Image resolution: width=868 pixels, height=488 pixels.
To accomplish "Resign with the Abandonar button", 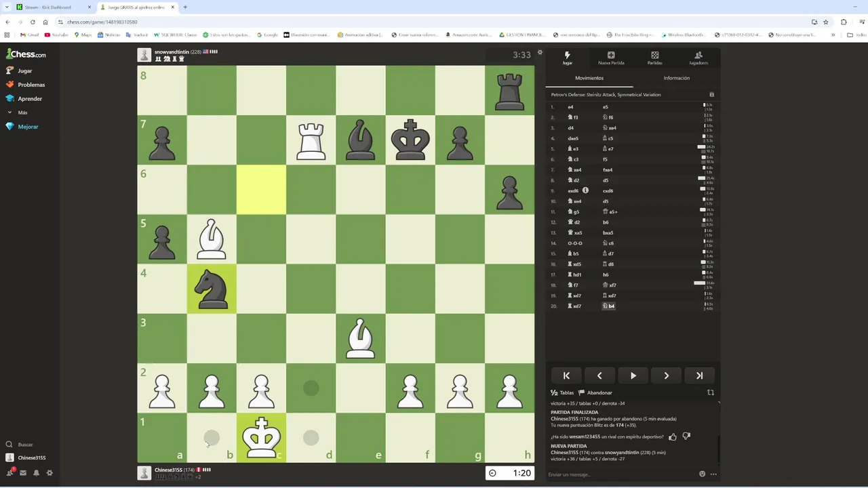I will click(595, 392).
